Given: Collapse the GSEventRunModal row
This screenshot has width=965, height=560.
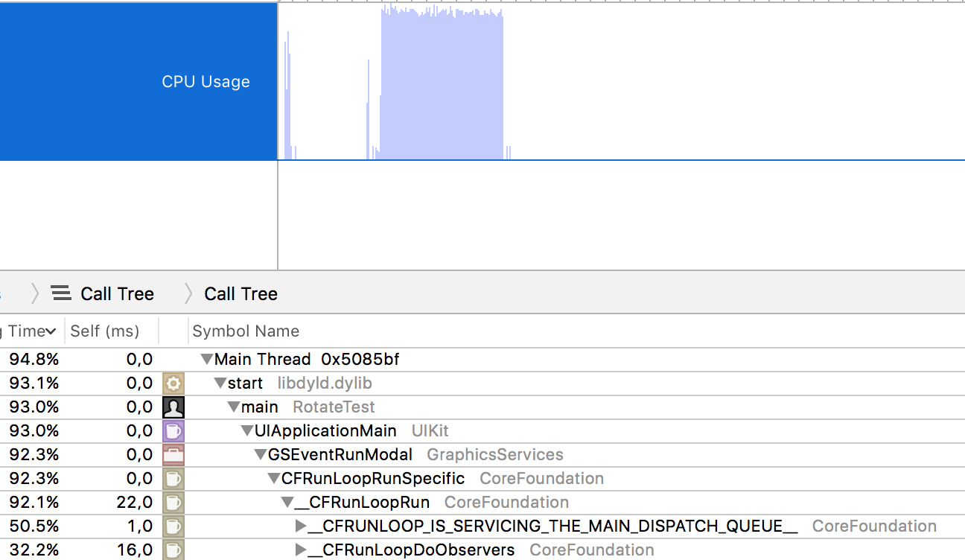Looking at the screenshot, I should pyautogui.click(x=261, y=455).
